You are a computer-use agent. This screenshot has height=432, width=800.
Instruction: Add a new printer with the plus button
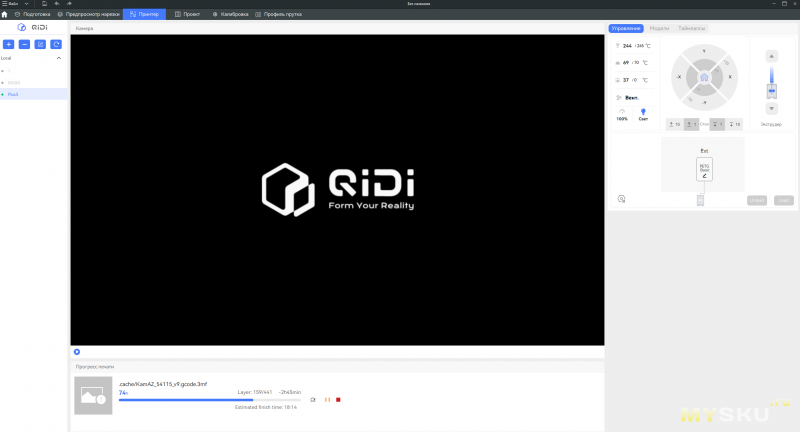(x=9, y=44)
